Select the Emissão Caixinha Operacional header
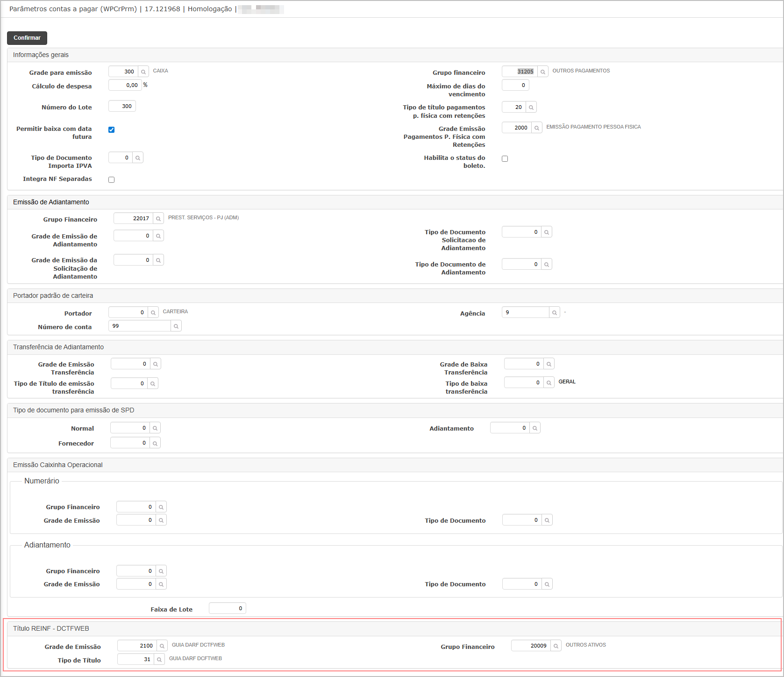The height and width of the screenshot is (677, 784). 57,465
